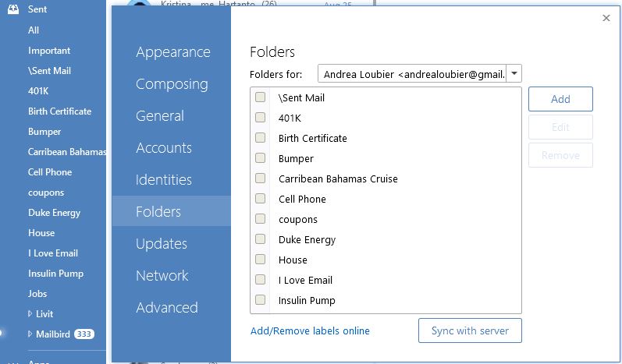
Task: Click the Sent folder icon in sidebar
Action: pos(13,10)
